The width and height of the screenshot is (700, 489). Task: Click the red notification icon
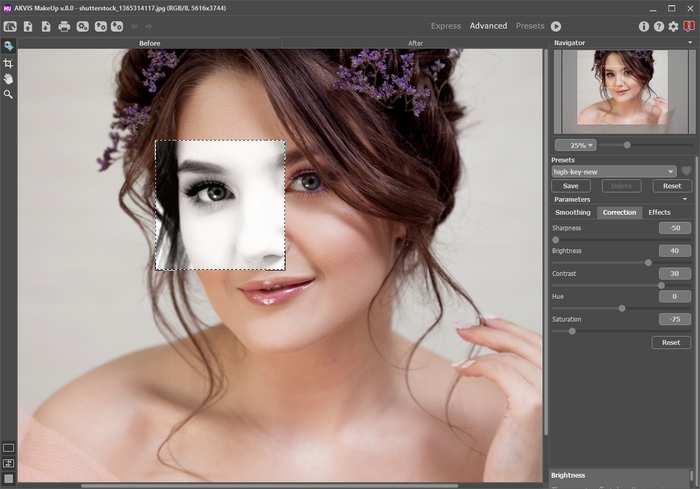[x=688, y=26]
